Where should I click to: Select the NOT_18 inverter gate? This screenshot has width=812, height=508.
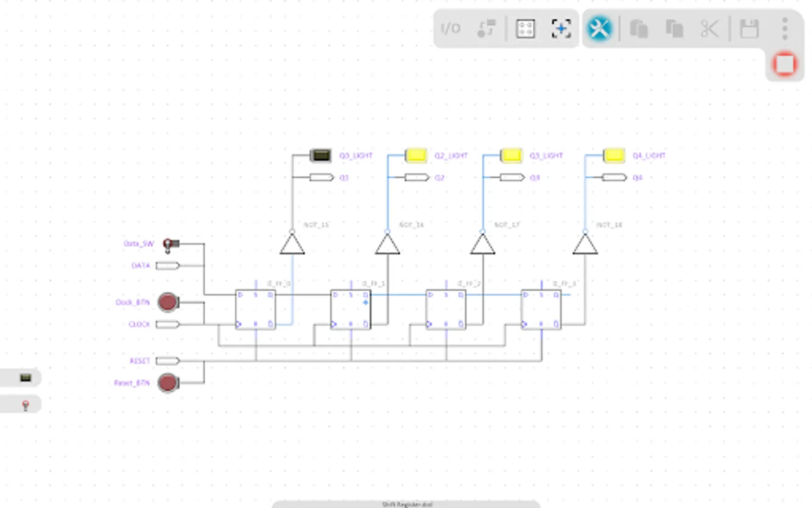(585, 243)
